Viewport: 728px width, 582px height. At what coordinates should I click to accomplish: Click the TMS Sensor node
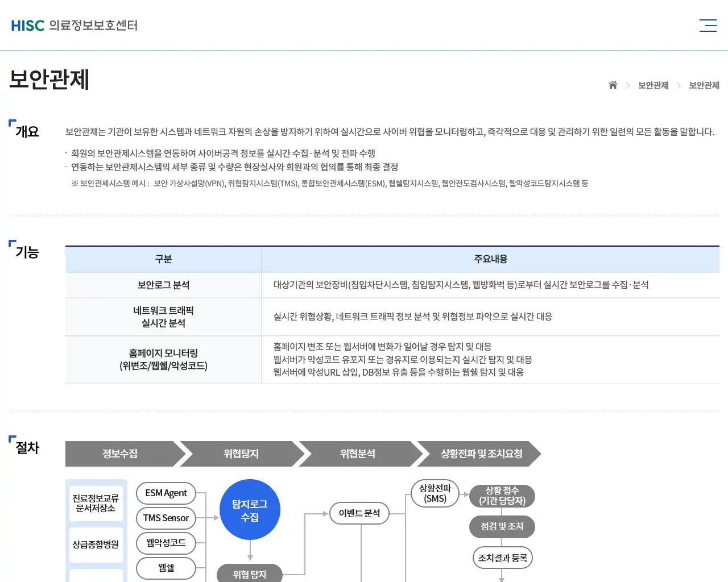(166, 518)
